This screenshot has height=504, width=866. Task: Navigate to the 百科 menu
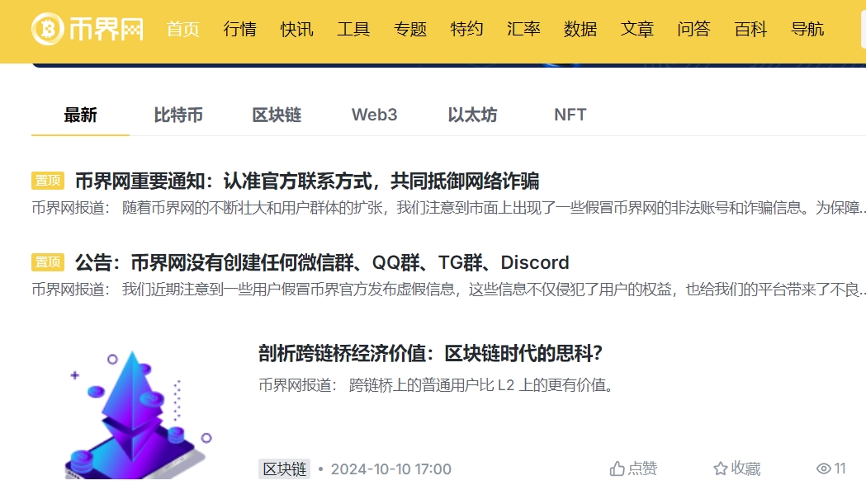coord(750,29)
